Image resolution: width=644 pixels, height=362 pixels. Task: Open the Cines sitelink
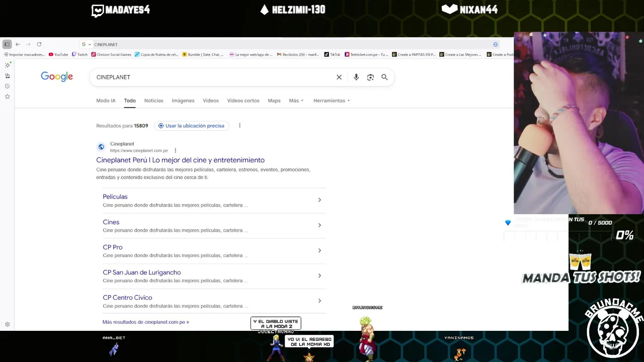coord(111,222)
